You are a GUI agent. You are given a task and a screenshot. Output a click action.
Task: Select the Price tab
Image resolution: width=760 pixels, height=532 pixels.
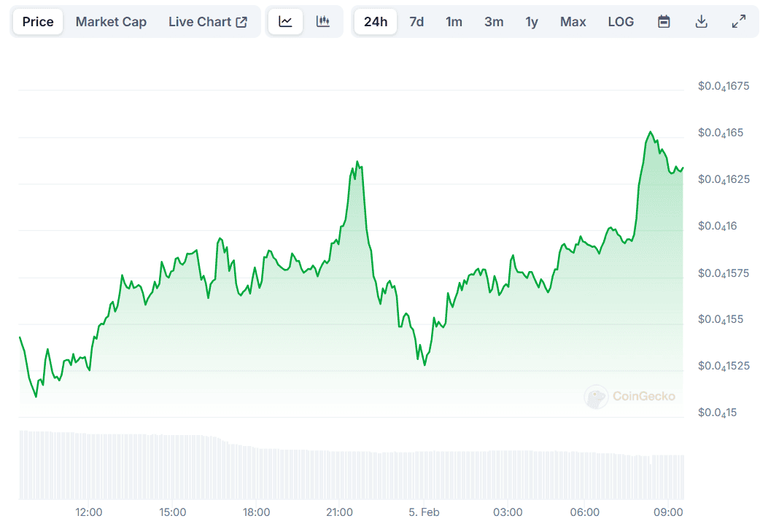[38, 22]
